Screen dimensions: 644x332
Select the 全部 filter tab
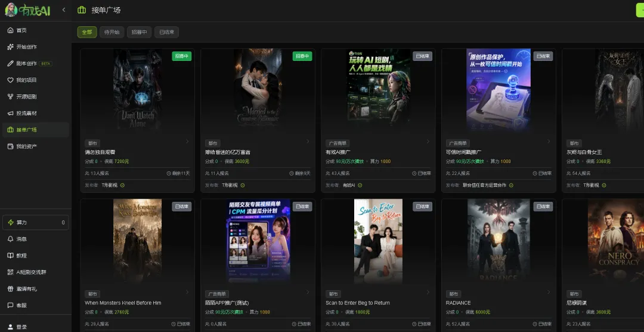coord(87,32)
